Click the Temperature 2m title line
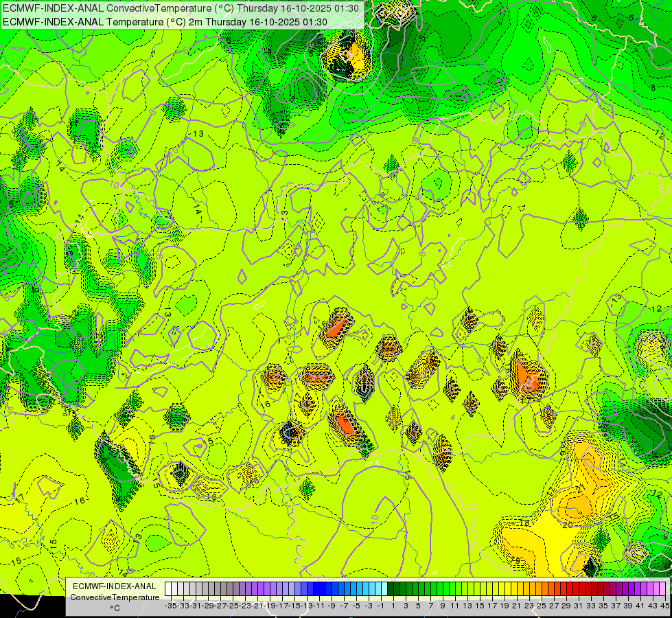Image resolution: width=672 pixels, height=618 pixels. pos(165,22)
